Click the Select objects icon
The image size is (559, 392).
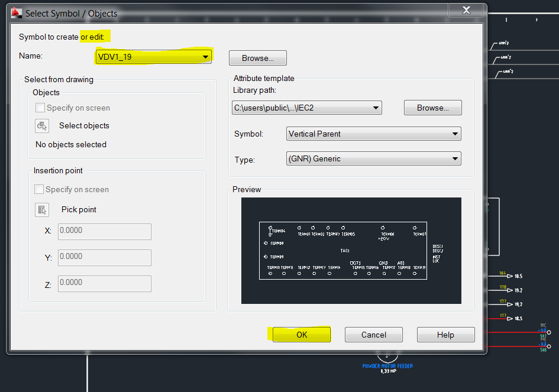point(41,125)
